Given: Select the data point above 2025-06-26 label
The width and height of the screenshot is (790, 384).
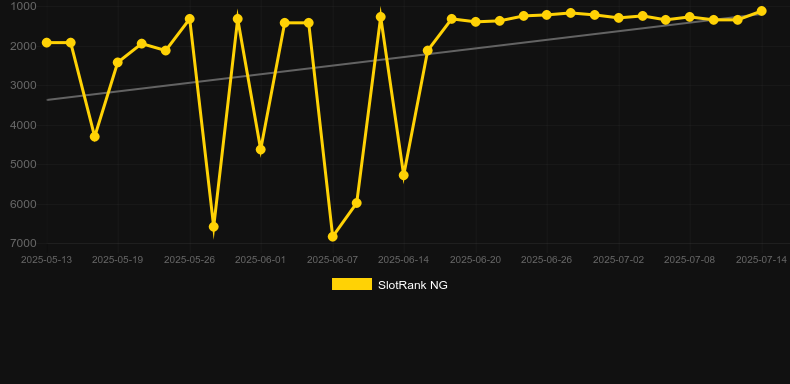Looking at the screenshot, I should [x=547, y=15].
